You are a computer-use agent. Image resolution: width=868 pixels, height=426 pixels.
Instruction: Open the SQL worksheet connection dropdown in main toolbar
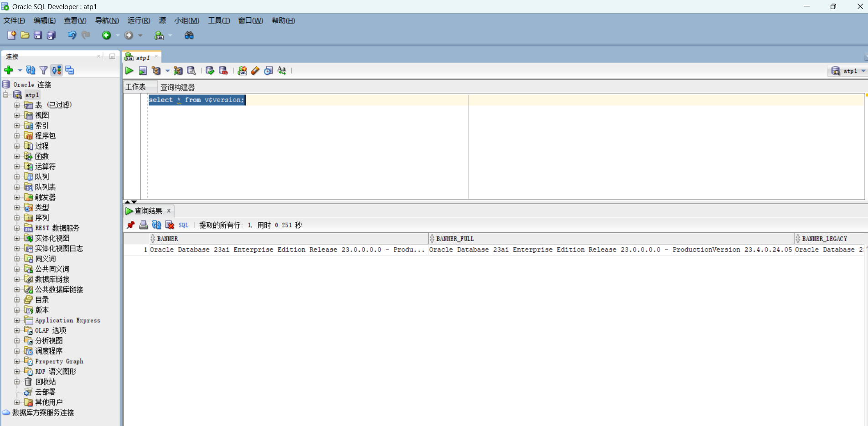[170, 35]
